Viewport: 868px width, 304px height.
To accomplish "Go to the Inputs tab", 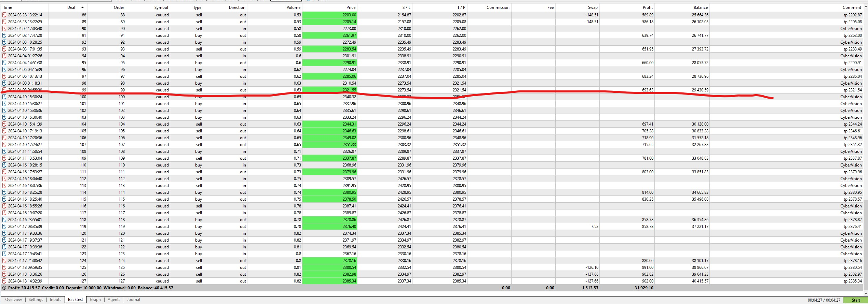I will coord(55,300).
